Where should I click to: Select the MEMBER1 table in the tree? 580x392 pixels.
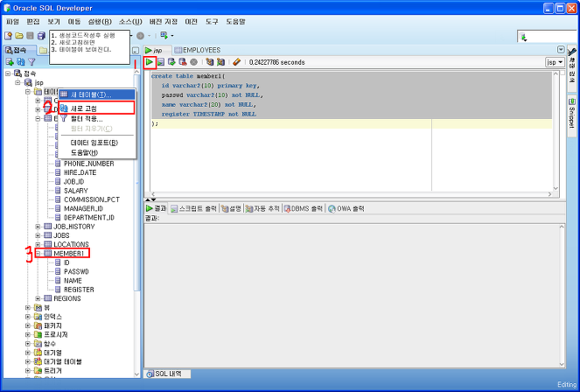pos(69,254)
